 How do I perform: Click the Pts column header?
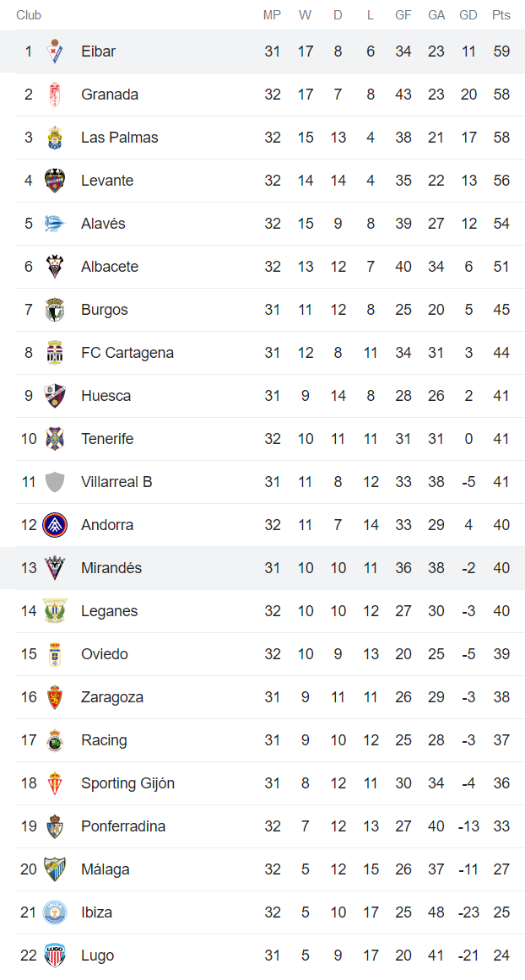pos(501,14)
